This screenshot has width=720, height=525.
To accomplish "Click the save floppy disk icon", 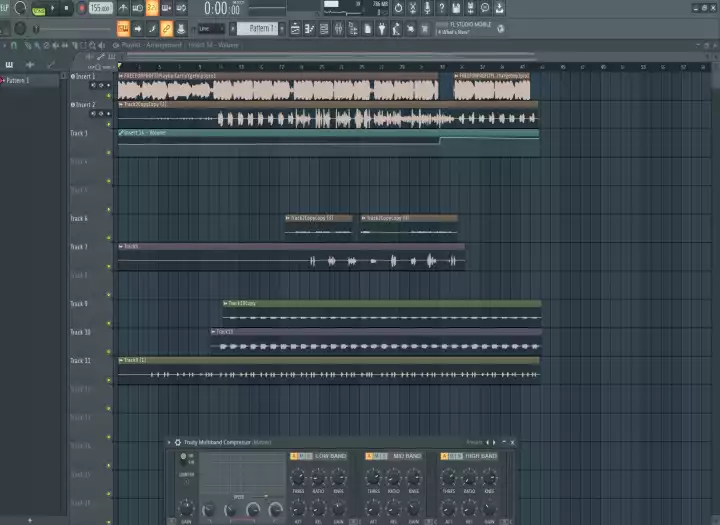I will [x=456, y=8].
